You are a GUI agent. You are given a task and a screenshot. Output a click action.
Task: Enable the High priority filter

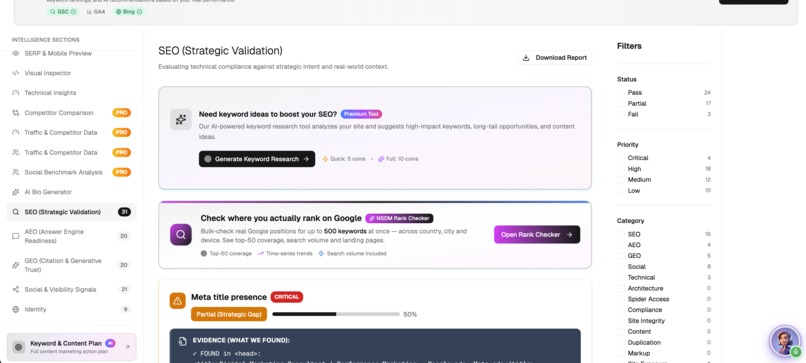621,169
